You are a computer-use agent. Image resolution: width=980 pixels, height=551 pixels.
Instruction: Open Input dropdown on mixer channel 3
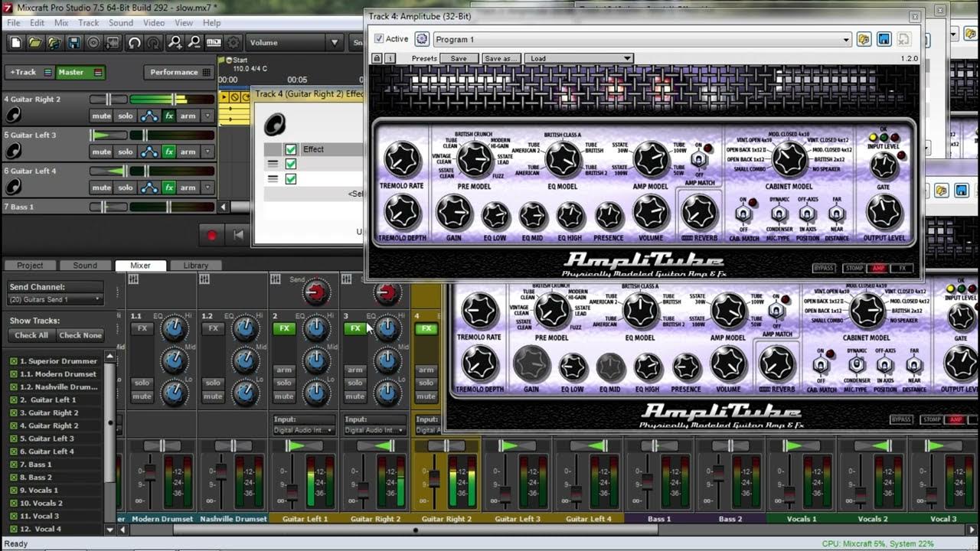coord(374,430)
